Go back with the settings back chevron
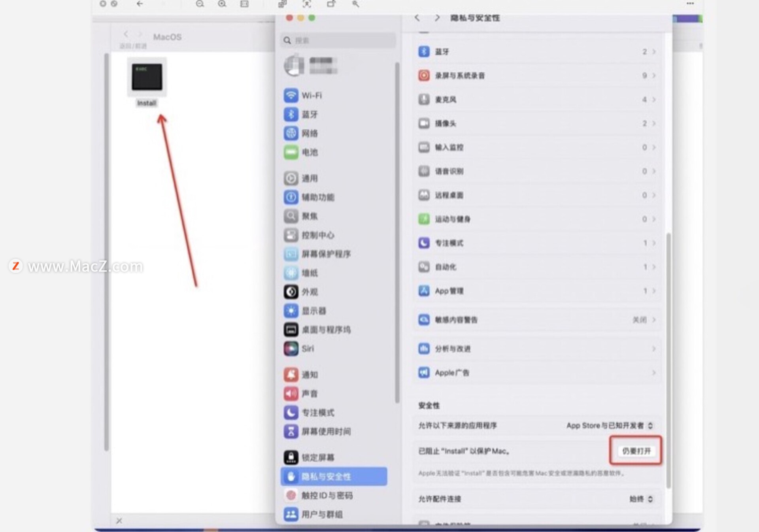This screenshot has height=532, width=759. pos(417,18)
